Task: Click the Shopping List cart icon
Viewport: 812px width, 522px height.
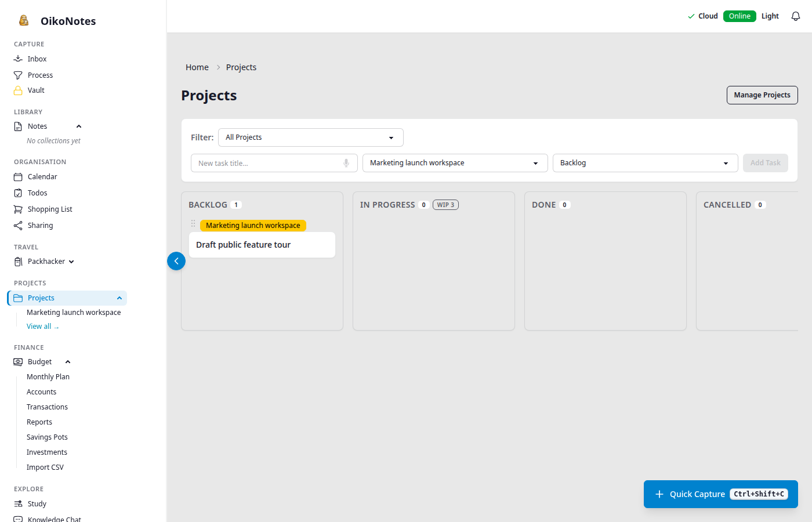Action: [x=18, y=209]
